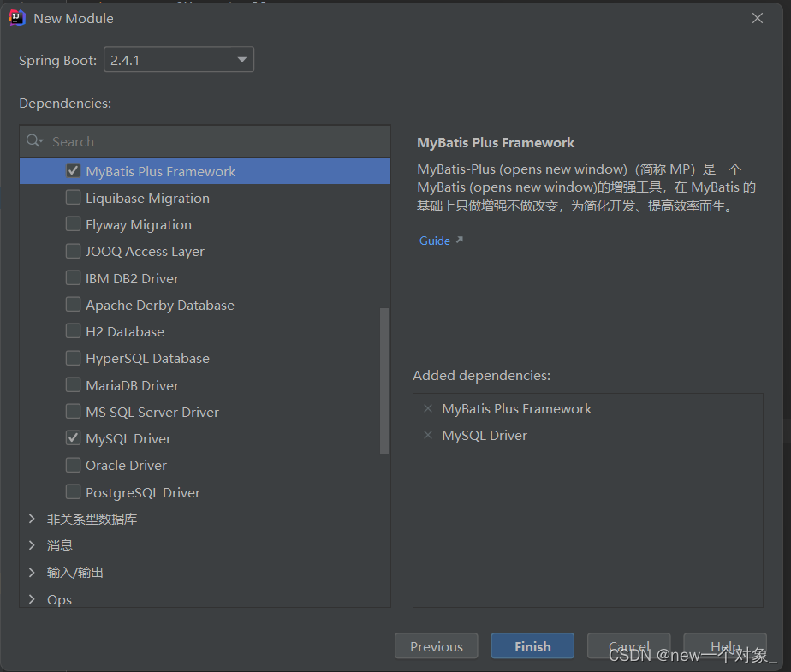Expand the 非关系型数据库 category

[x=32, y=519]
